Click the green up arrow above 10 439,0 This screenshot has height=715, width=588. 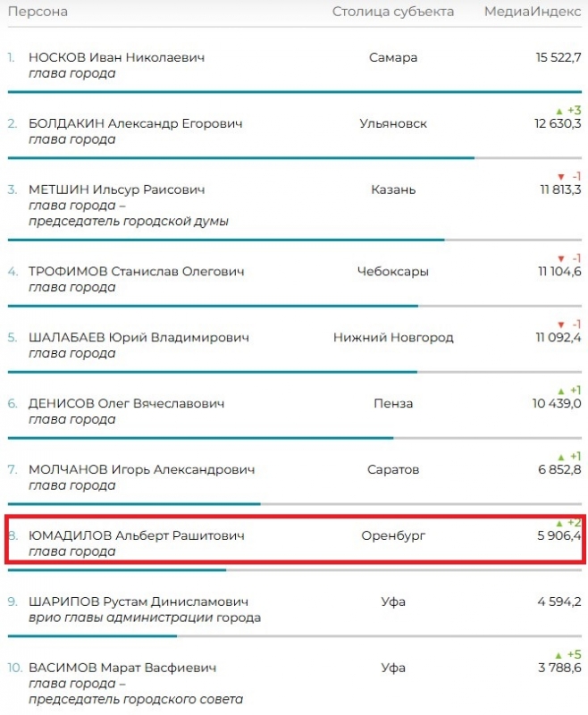[x=560, y=391]
